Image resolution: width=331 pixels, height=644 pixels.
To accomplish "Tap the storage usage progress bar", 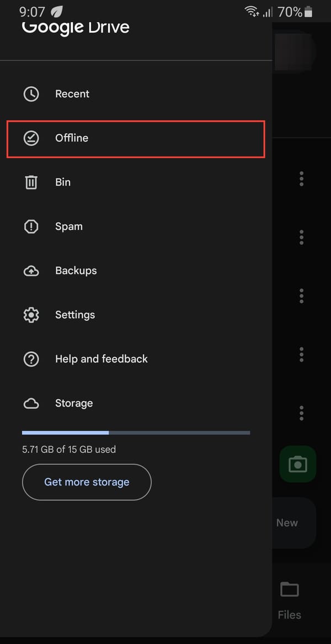I will coord(136,432).
